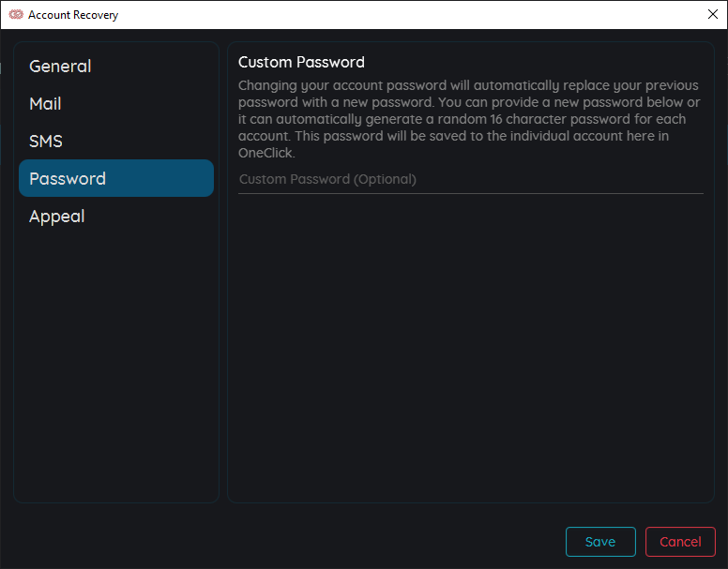Viewport: 728px width, 569px height.
Task: Close the Account Recovery window
Action: [x=713, y=14]
